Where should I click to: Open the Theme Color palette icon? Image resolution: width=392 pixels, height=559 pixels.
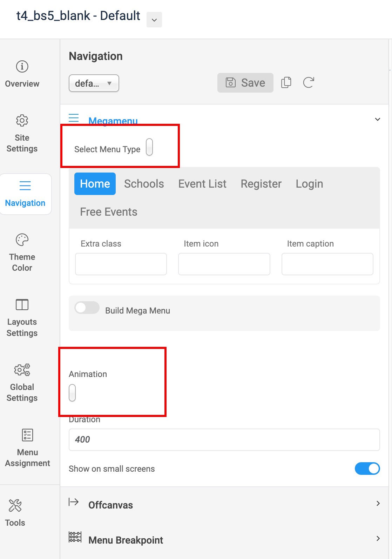point(22,240)
